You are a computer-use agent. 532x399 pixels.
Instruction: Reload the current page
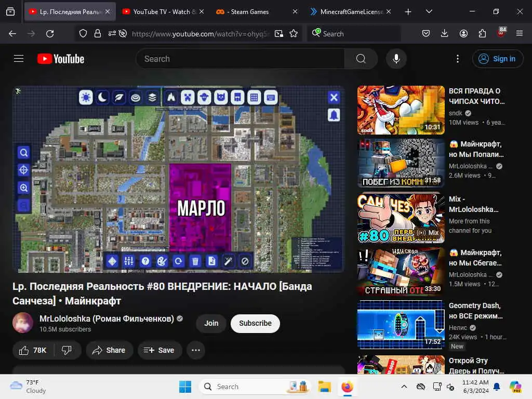coord(50,34)
